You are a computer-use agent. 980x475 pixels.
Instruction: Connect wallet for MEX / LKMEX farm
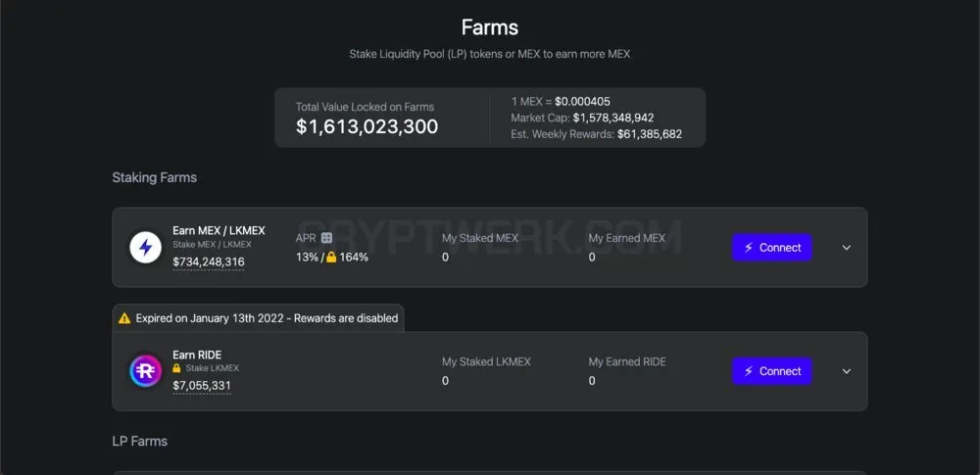click(772, 248)
